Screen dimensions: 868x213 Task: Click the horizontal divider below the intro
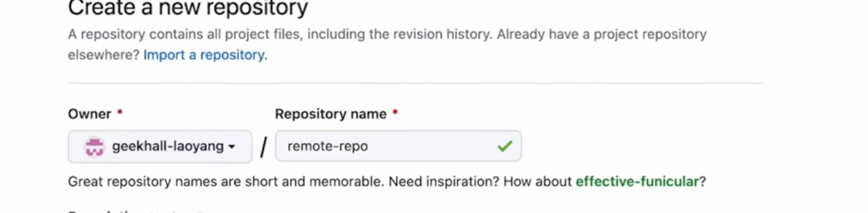(415, 83)
